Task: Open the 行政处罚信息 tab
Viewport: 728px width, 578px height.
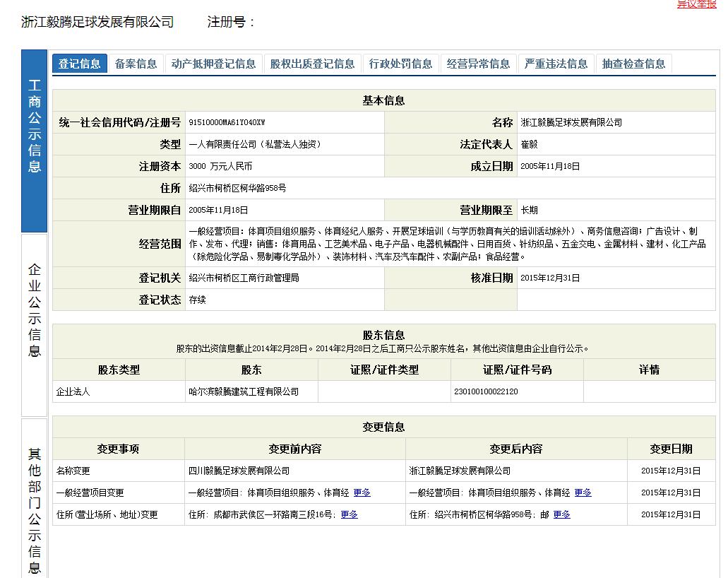Action: pos(401,63)
